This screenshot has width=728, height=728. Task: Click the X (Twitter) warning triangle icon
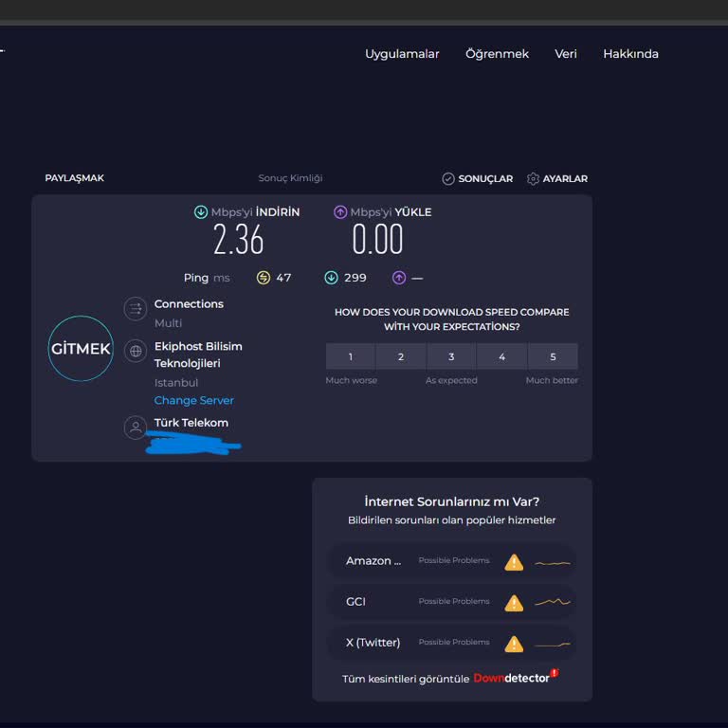514,644
